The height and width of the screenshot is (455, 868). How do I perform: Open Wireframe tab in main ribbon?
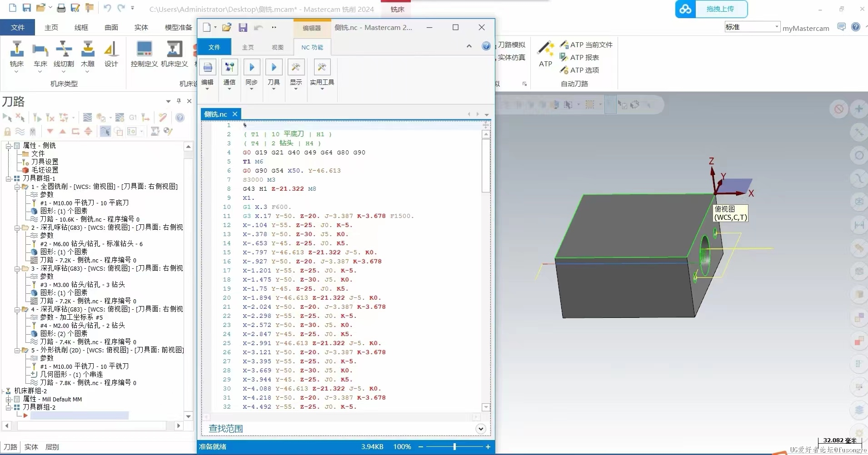pyautogui.click(x=81, y=27)
